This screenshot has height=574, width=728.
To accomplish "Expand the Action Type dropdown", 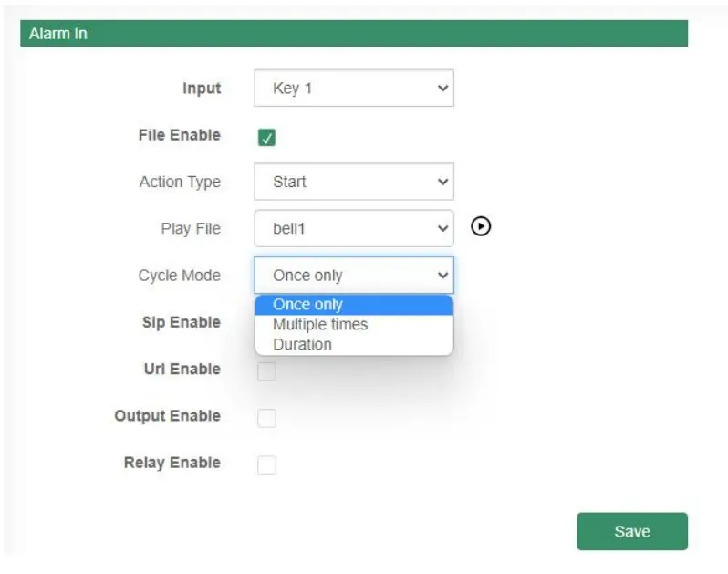I will pos(353,182).
